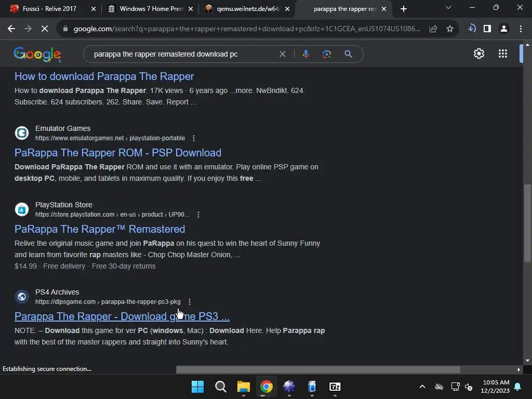This screenshot has width=532, height=399.
Task: Open the Chrome profile menu
Action: (x=504, y=29)
